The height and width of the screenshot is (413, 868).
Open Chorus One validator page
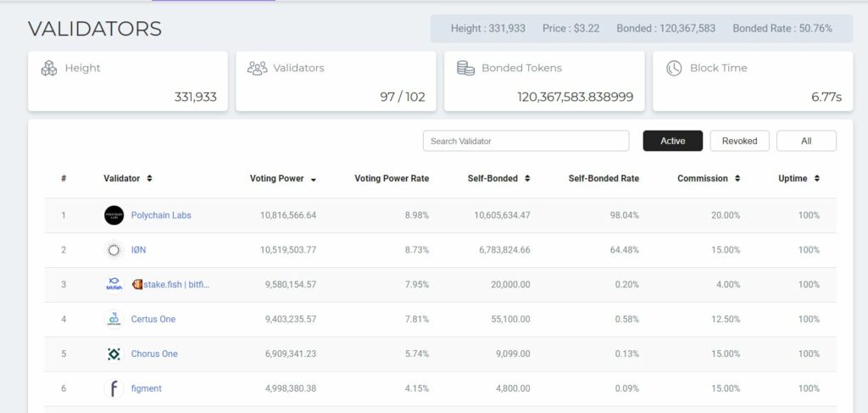pyautogui.click(x=154, y=354)
